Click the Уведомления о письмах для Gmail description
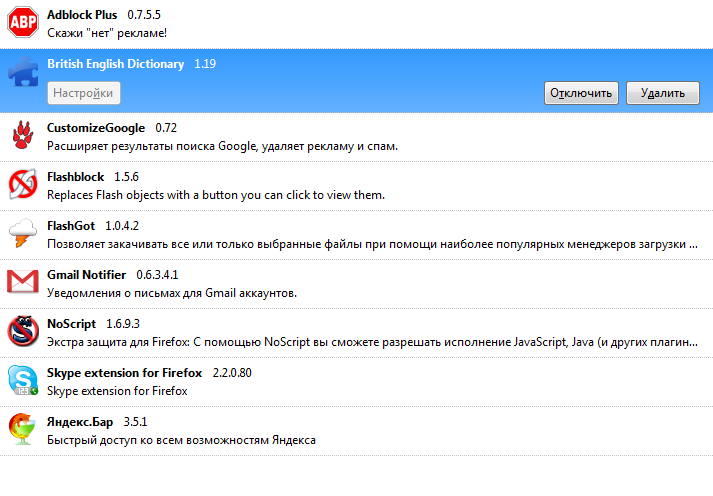 (x=172, y=293)
